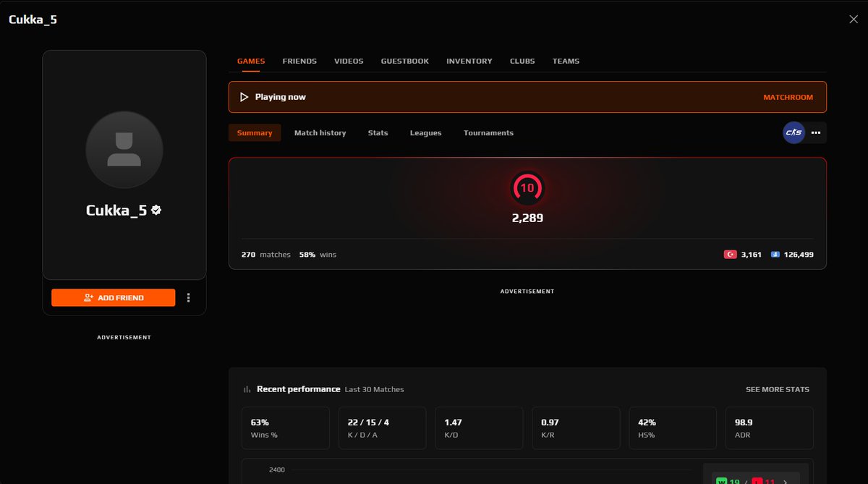Image resolution: width=868 pixels, height=484 pixels.
Task: Open the Leagues sub-tab
Action: pos(425,133)
